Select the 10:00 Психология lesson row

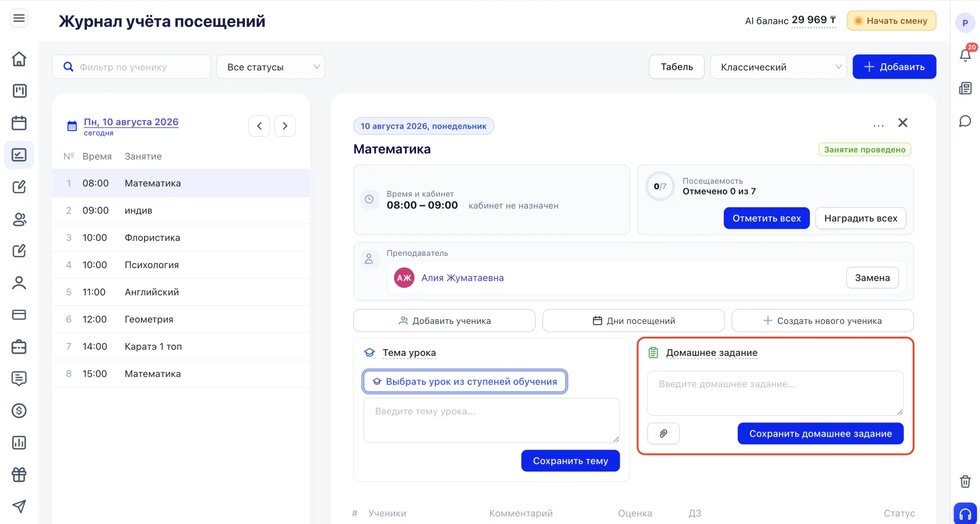tap(181, 265)
